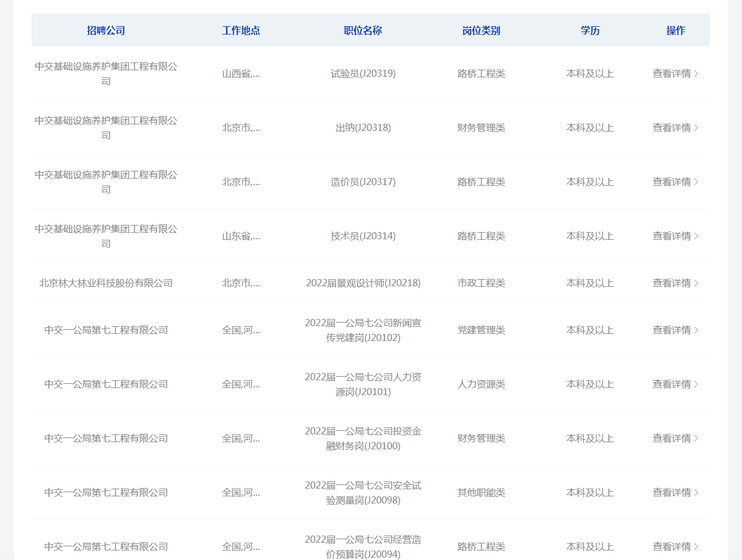The height and width of the screenshot is (560, 742).
Task: View details of the J20101 人力资源岗 position
Action: pos(675,384)
